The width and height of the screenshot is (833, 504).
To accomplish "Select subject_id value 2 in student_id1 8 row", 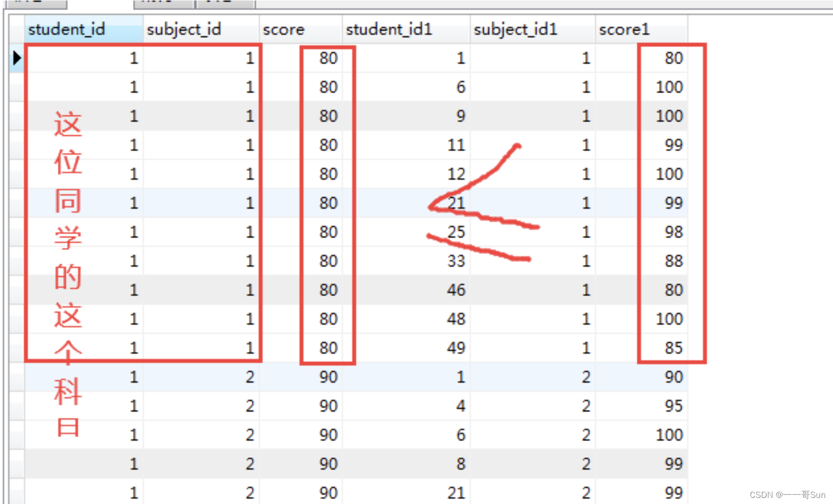I will pos(201,463).
